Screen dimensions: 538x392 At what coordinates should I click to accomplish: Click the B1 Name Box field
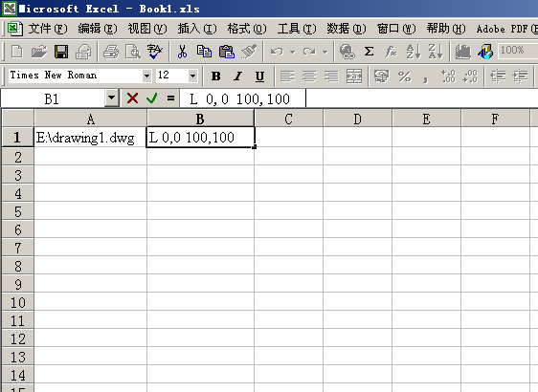point(52,98)
